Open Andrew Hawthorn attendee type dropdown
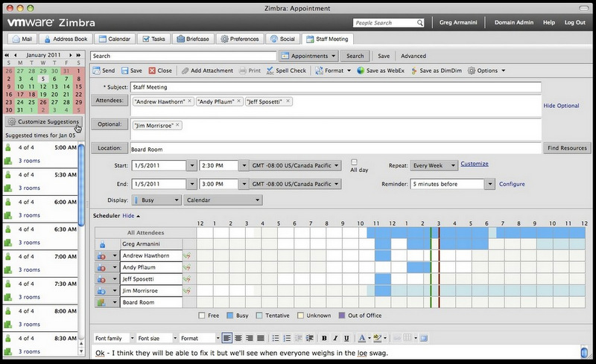 coord(114,256)
